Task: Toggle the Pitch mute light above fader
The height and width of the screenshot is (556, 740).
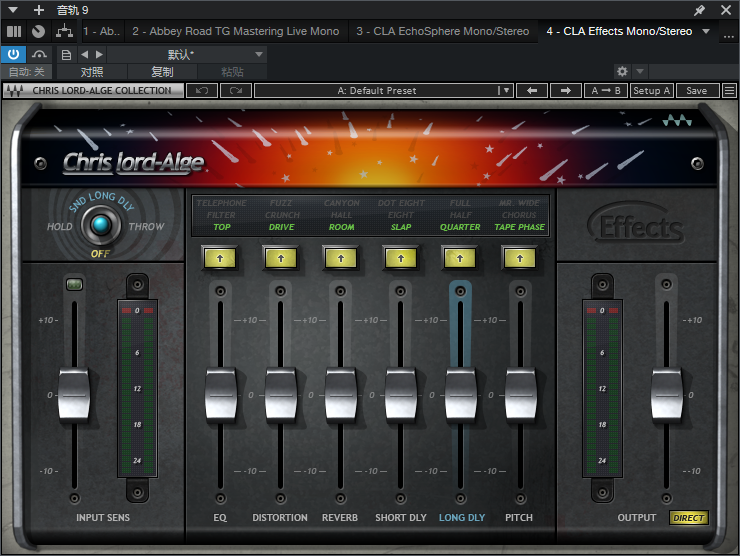Action: tap(521, 292)
